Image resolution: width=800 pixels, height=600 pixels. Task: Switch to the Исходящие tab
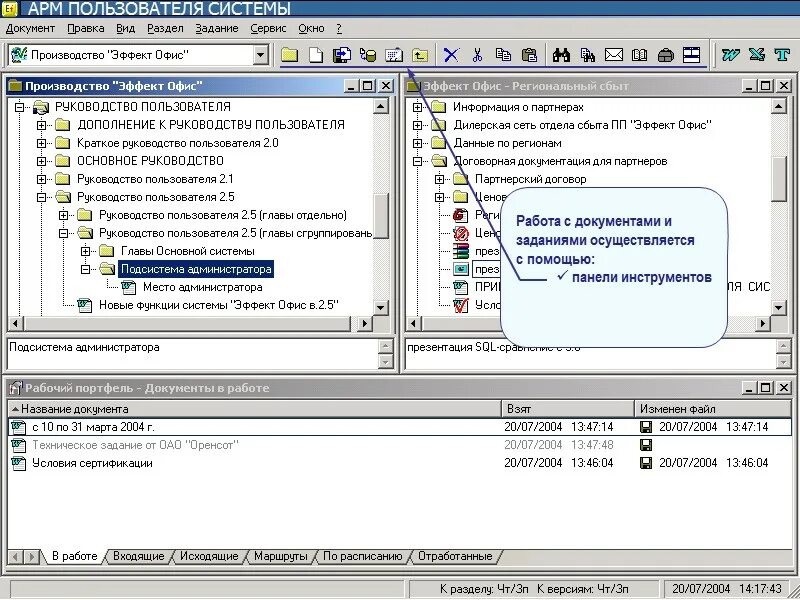point(209,556)
